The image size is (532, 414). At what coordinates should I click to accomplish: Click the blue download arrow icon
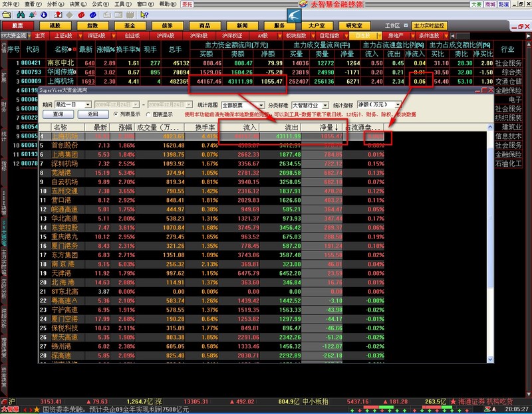[x=44, y=15]
